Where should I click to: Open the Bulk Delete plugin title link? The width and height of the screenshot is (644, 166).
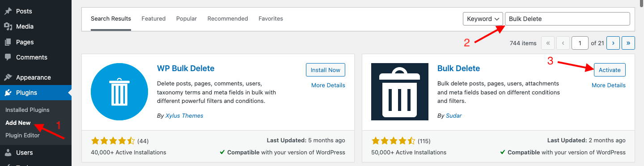point(458,68)
